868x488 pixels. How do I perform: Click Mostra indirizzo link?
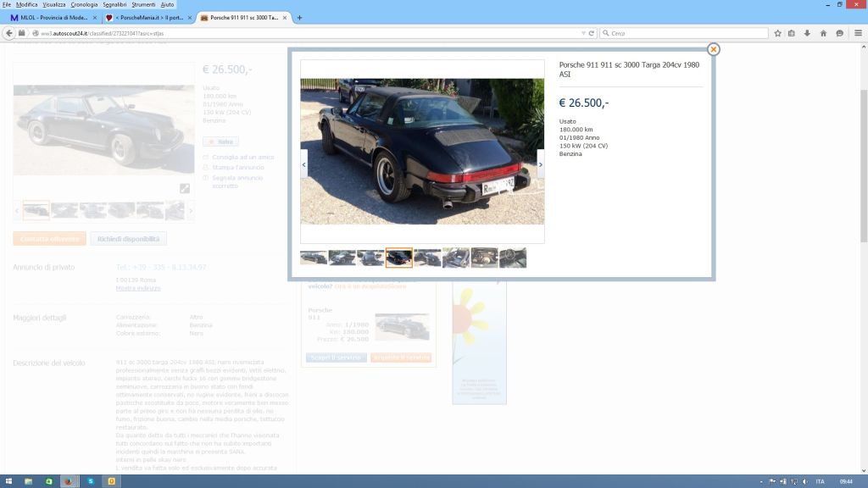138,288
